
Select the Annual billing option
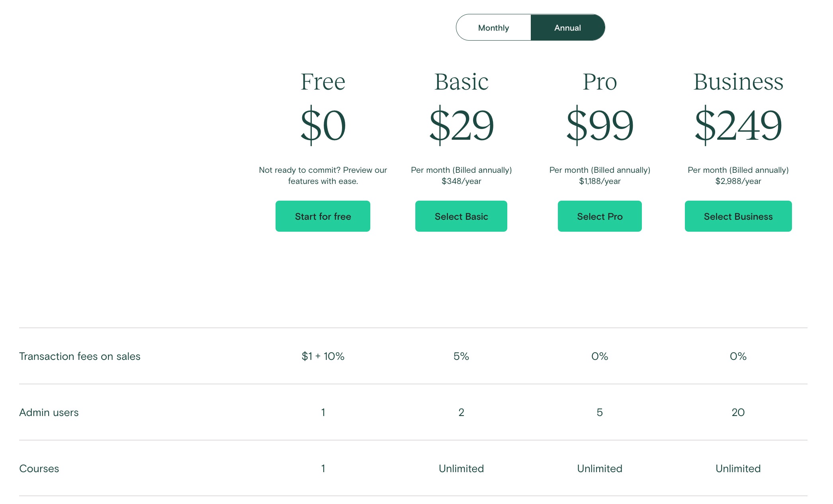(x=567, y=27)
